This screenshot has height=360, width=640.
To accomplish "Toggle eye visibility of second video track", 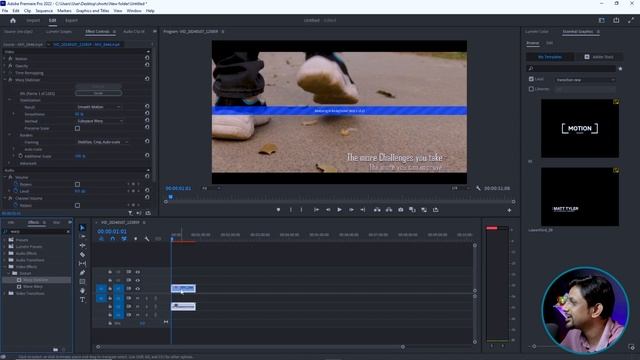I will [x=138, y=280].
